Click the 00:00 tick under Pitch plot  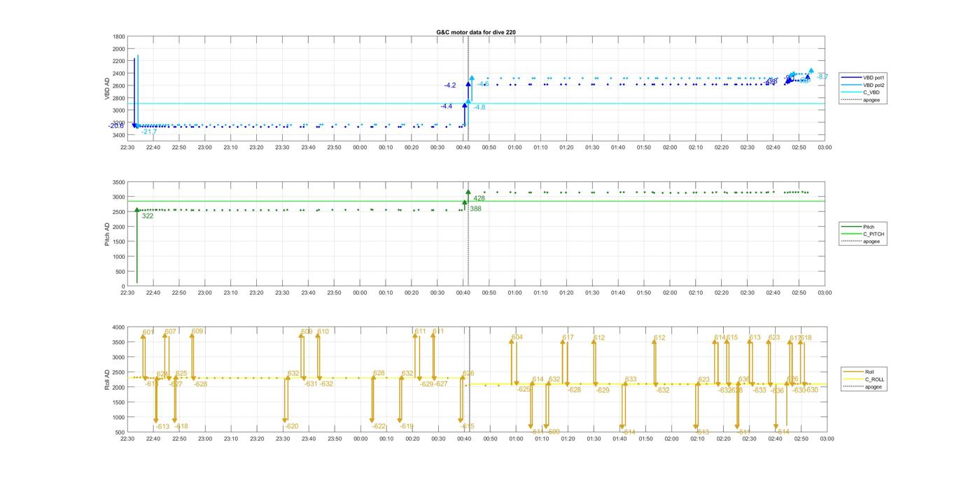pos(360,293)
